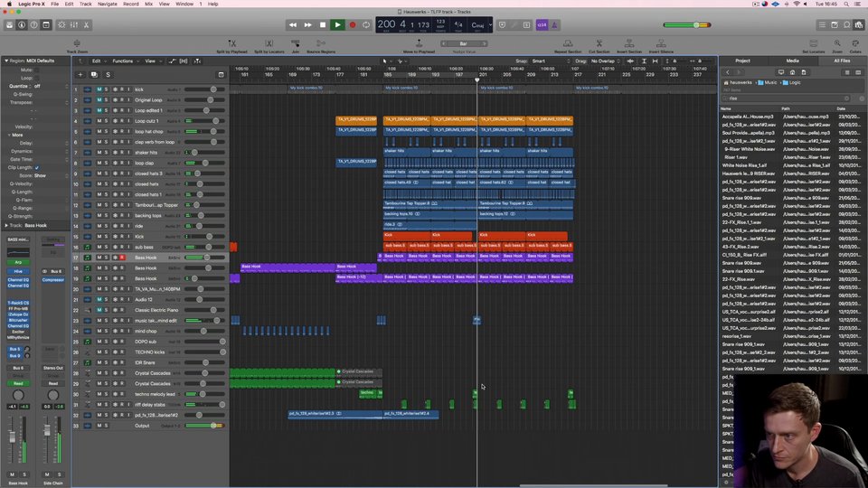Click the master volume slider in control bar
Screen dimensions: 868x488
point(687,25)
